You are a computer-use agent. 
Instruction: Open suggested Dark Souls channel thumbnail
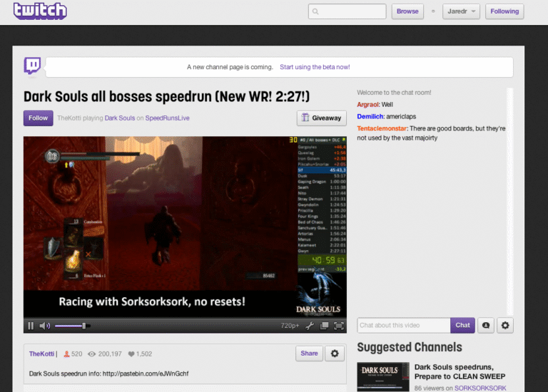click(x=383, y=376)
